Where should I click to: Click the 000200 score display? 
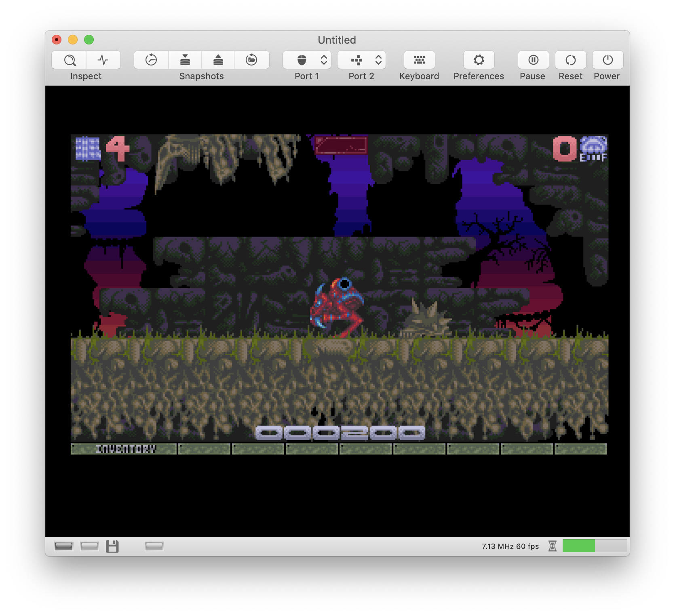[340, 433]
